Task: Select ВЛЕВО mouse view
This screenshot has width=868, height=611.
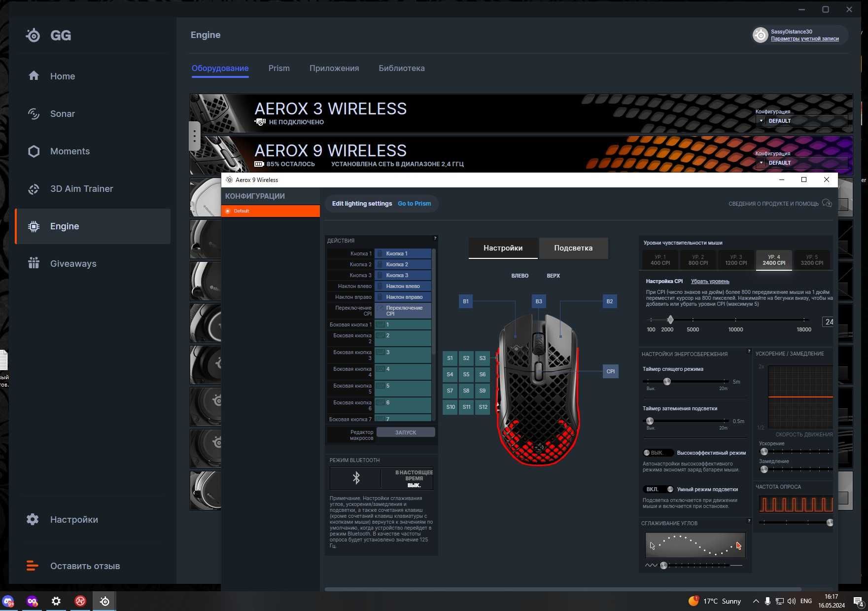Action: tap(520, 276)
